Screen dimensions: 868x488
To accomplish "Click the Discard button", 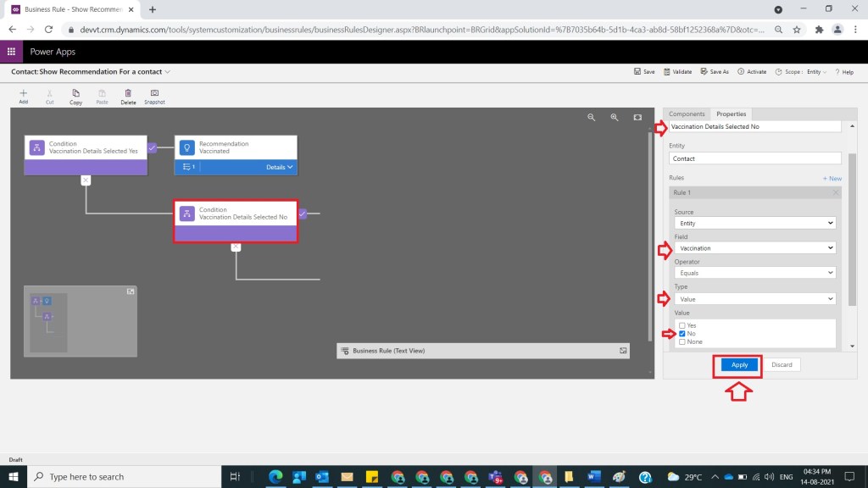I will point(782,365).
